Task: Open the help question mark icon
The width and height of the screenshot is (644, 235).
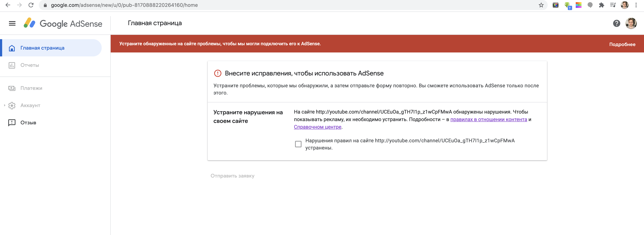Action: 617,24
